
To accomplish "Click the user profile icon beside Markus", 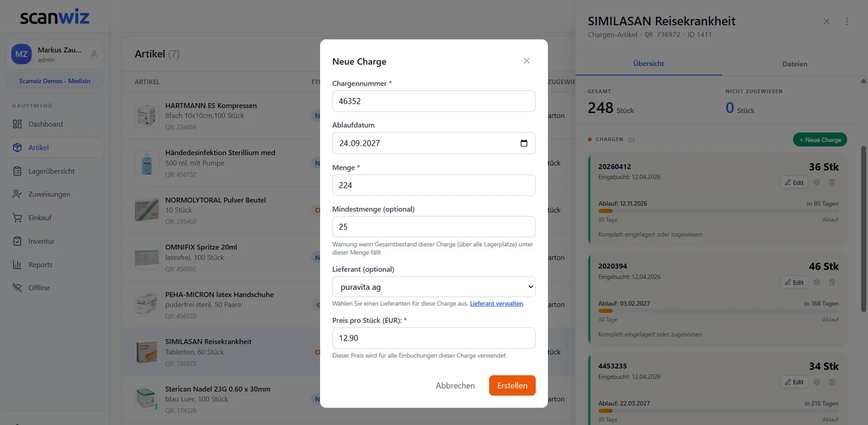I will click(x=94, y=54).
